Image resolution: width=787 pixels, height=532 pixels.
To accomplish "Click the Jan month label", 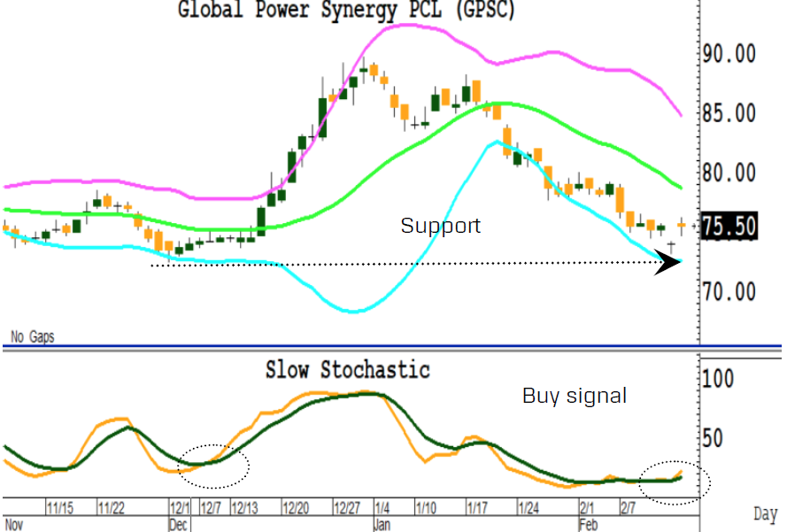I will 382,525.
